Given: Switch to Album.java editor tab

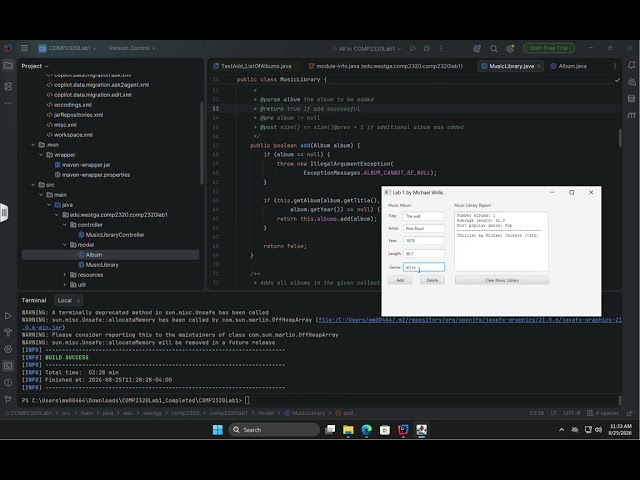Looking at the screenshot, I should [568, 66].
